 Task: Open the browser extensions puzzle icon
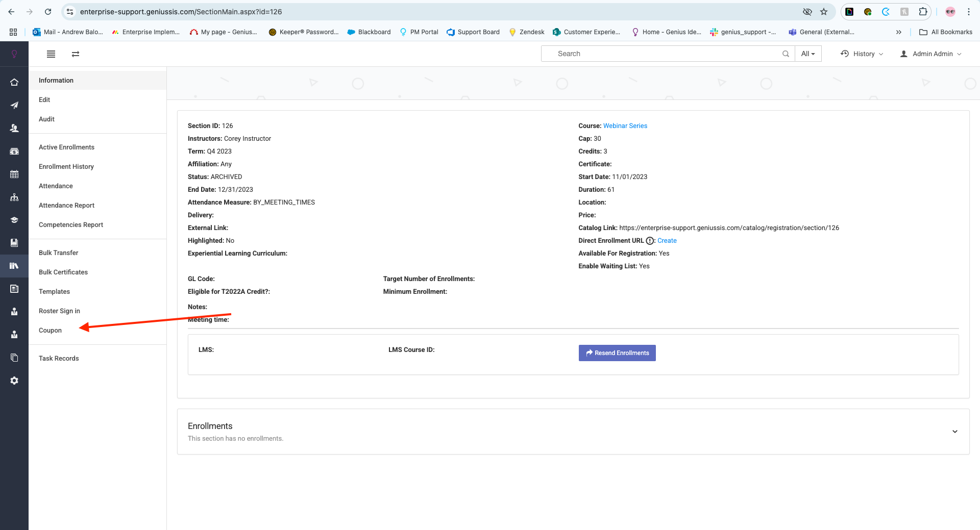click(x=923, y=12)
